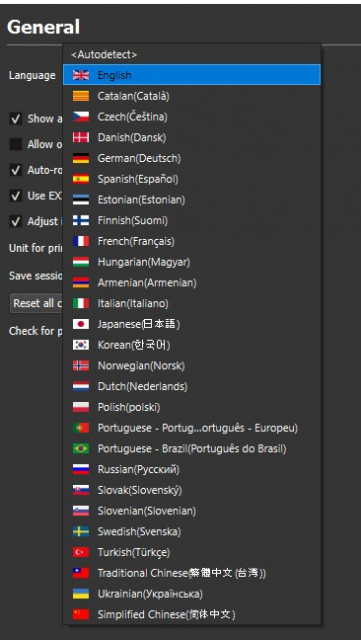Screen dimensions: 361x640
Task: Choose English in language list
Action: pos(192,75)
